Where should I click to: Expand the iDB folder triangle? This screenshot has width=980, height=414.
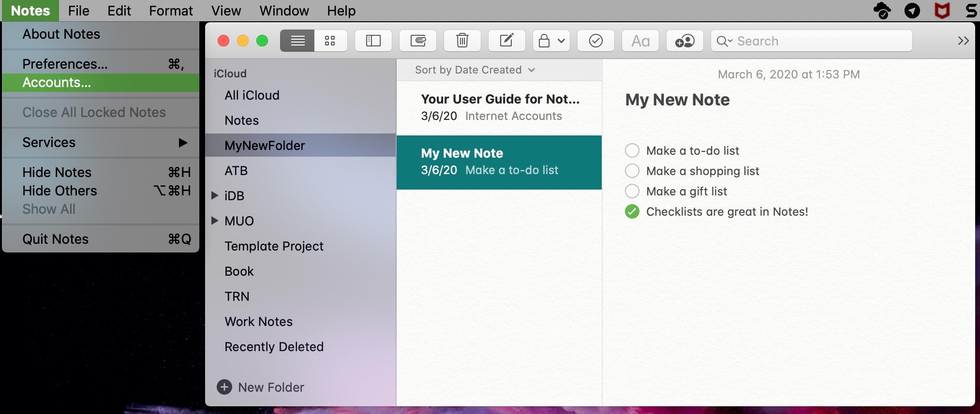[215, 195]
